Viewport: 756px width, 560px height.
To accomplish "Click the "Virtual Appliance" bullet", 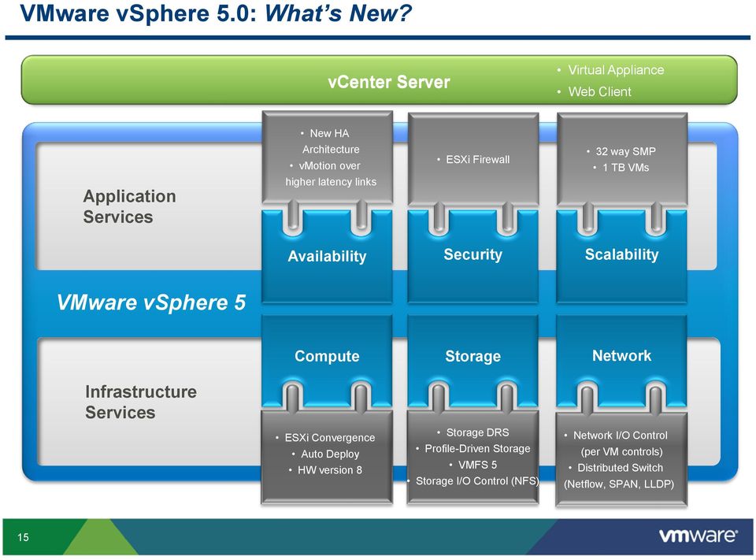I will (x=616, y=70).
